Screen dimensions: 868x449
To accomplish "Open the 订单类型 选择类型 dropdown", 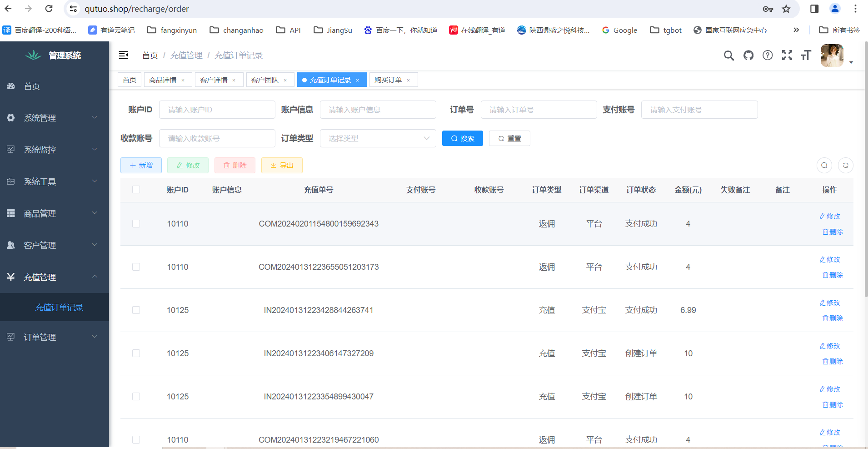I will click(x=378, y=138).
